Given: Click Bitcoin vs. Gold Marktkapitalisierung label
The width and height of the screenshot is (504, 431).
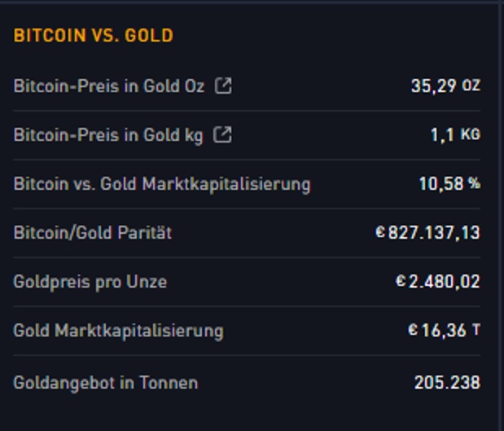Looking at the screenshot, I should [162, 183].
